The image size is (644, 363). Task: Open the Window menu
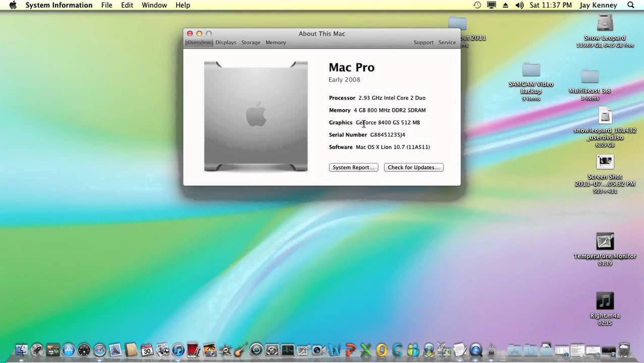(x=154, y=5)
